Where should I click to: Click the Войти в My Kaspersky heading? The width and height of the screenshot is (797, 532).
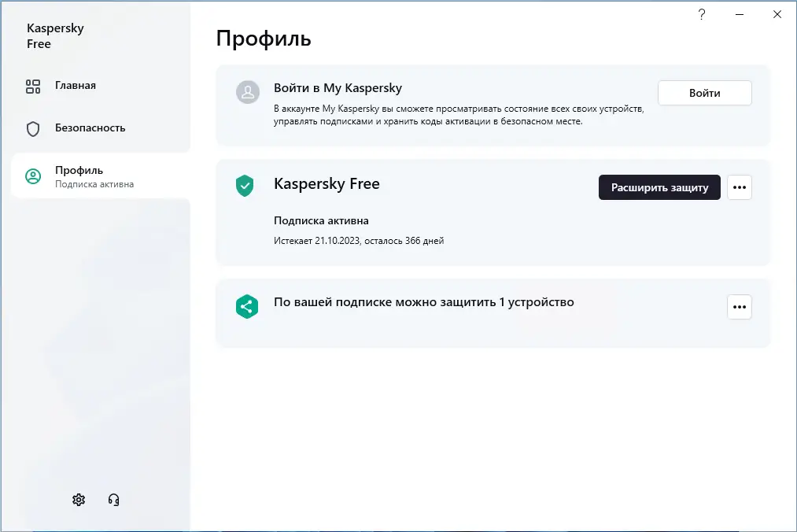tap(338, 88)
